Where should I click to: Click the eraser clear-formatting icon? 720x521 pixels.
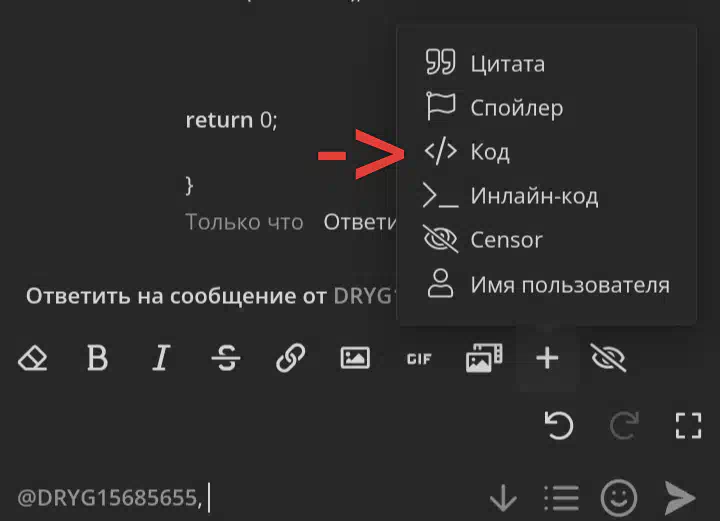pyautogui.click(x=33, y=358)
